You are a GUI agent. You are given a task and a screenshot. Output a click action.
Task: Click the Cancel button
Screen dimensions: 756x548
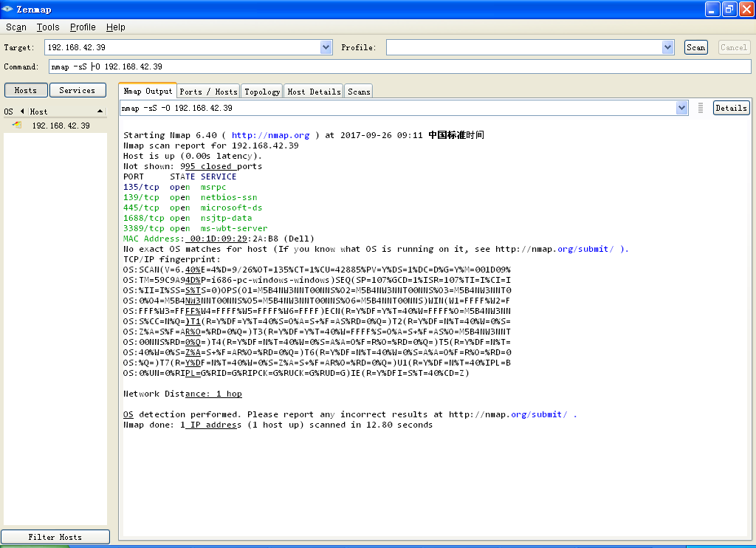(734, 47)
